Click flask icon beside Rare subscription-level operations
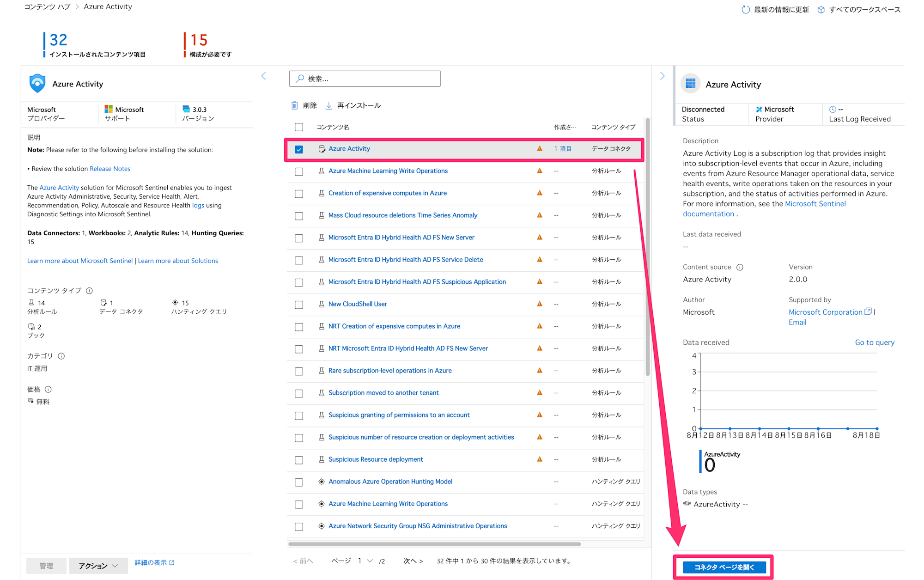 (x=322, y=371)
